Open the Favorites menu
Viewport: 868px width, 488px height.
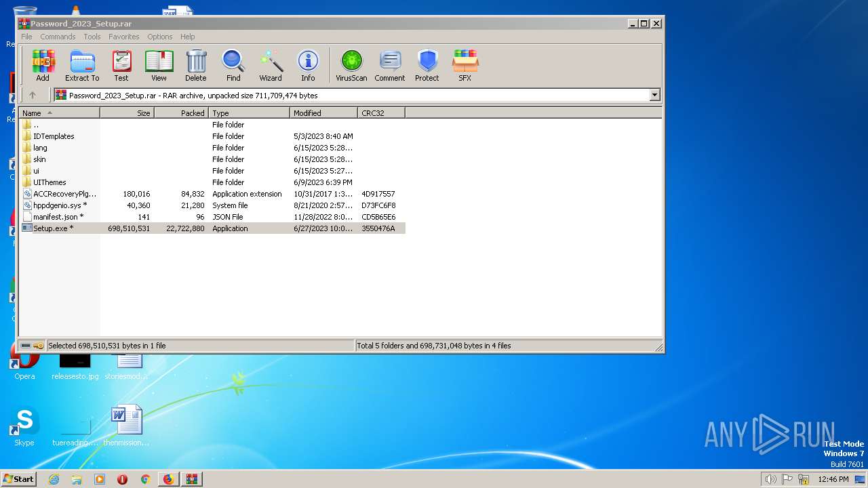coord(124,37)
